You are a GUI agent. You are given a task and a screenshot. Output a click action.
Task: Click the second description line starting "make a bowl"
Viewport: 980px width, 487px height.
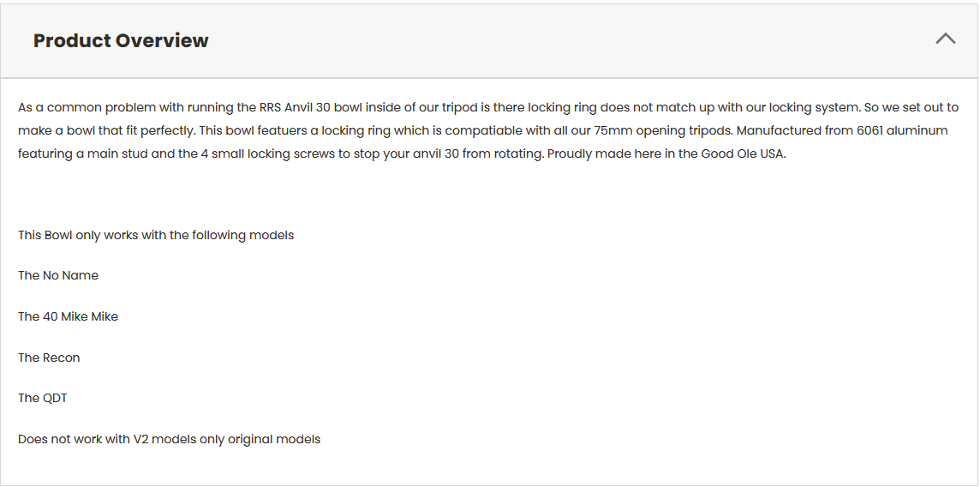(x=483, y=130)
